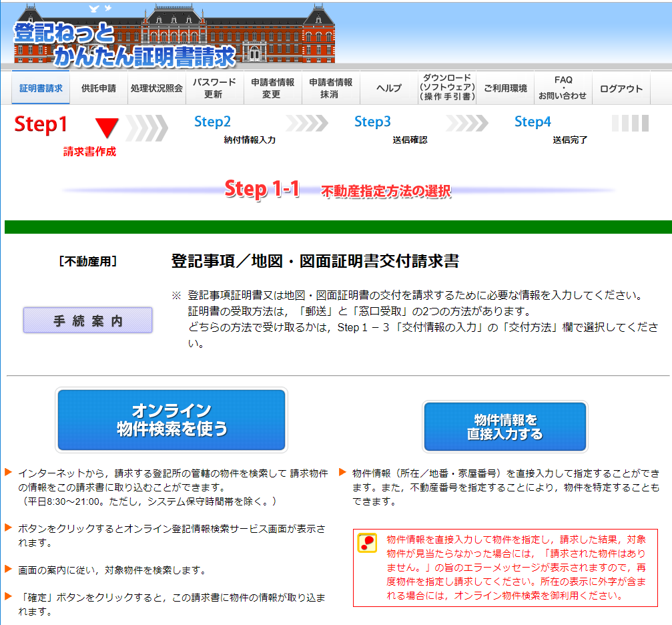Screen dimensions: 672x625
Task: Go to 処理状況照会 in the navigation bar
Action: coord(157,88)
